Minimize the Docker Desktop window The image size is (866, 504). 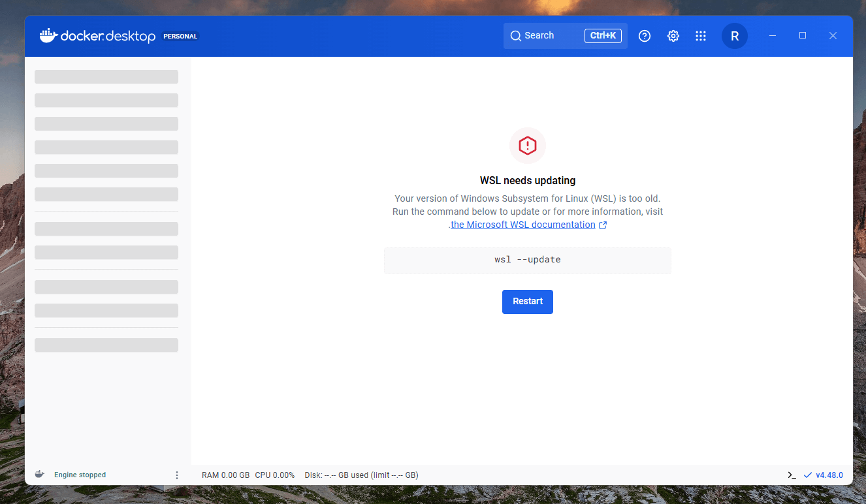(x=773, y=36)
